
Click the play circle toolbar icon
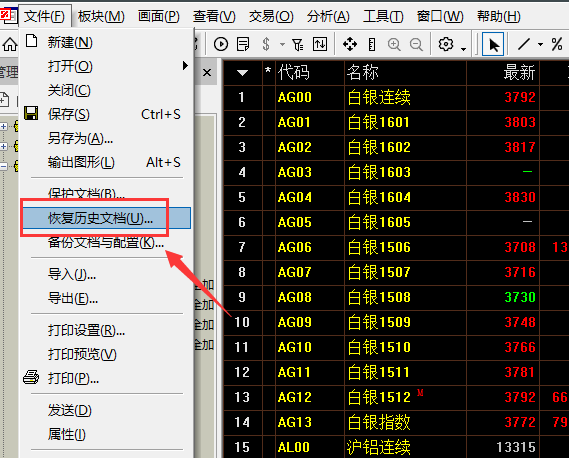click(221, 44)
